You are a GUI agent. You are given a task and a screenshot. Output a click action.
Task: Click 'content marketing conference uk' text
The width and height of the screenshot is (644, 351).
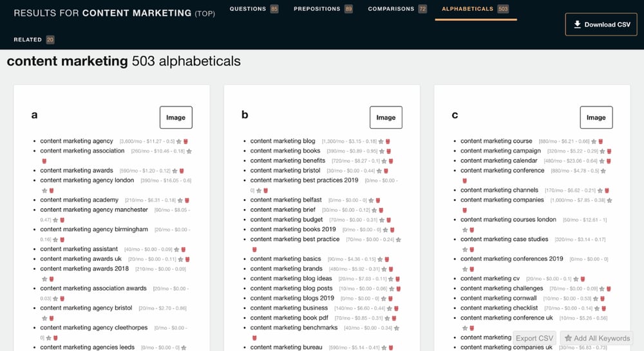point(507,318)
